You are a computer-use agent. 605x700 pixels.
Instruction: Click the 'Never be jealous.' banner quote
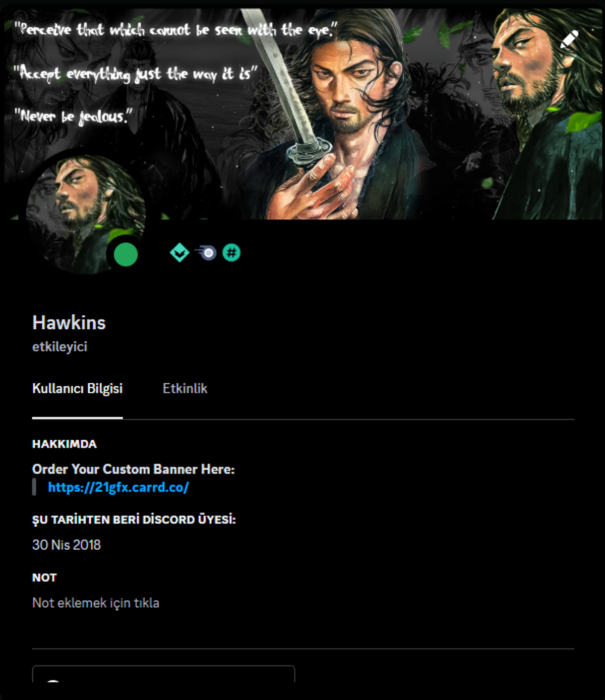[73, 116]
